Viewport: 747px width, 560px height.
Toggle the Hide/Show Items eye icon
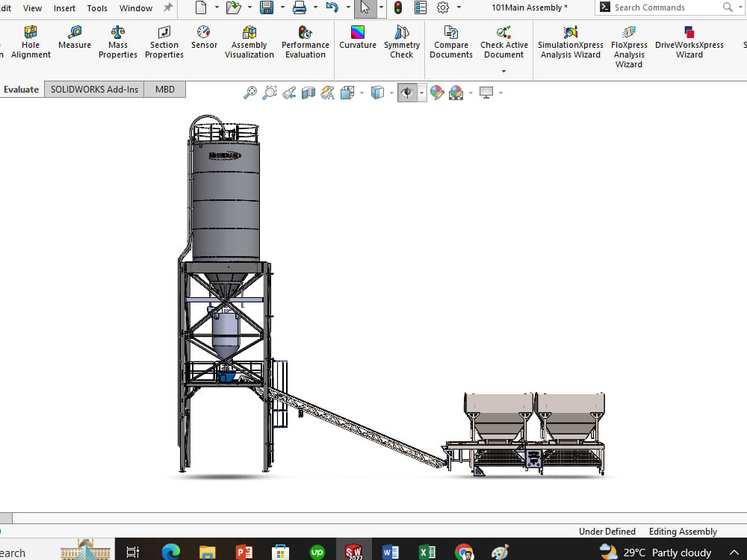click(x=409, y=93)
